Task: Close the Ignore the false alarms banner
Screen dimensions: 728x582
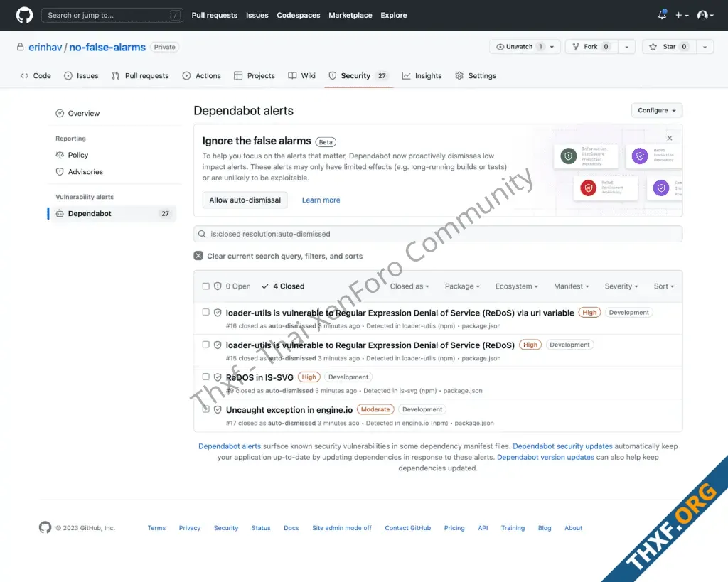Action: (670, 138)
